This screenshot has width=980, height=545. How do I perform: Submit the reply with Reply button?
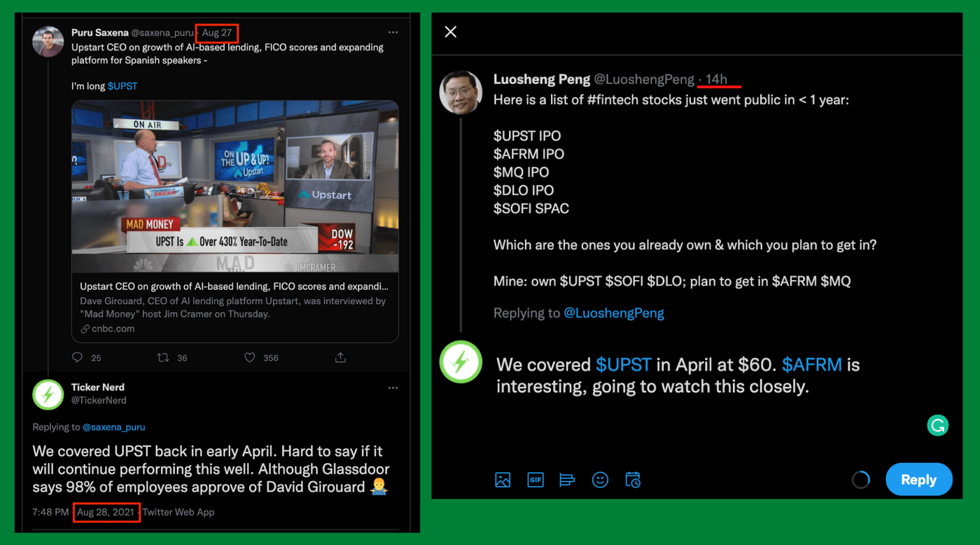point(918,480)
